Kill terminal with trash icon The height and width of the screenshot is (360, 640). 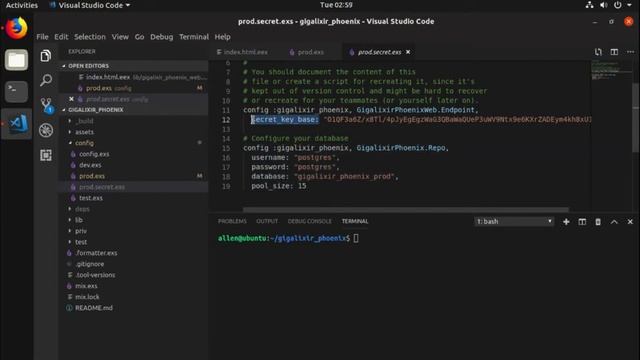coord(598,222)
